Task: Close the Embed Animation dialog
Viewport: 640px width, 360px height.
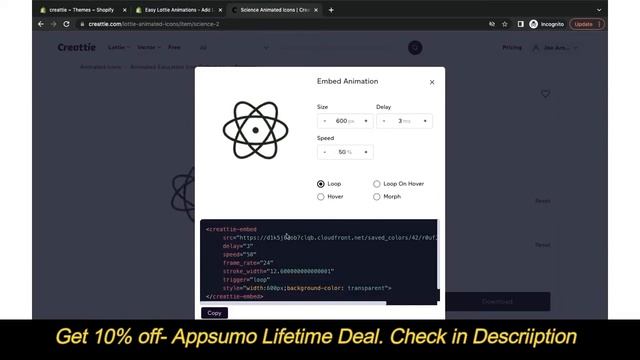Action: (432, 82)
